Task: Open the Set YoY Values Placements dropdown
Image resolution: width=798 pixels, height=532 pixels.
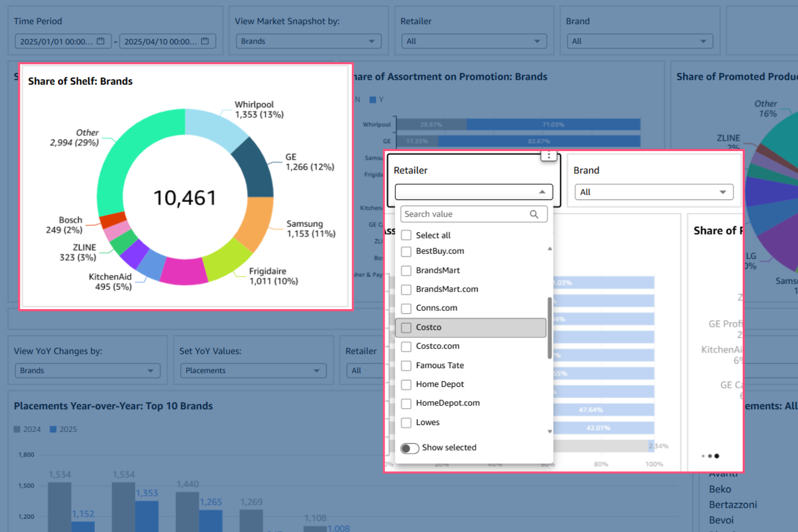Action: point(253,370)
